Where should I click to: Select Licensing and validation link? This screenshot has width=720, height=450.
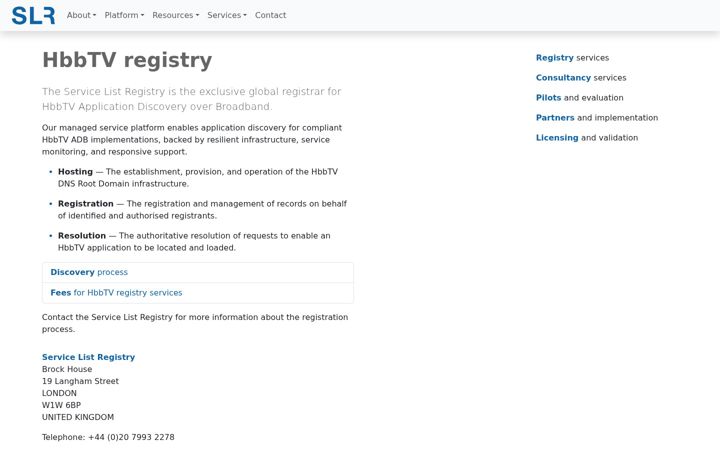(x=587, y=138)
